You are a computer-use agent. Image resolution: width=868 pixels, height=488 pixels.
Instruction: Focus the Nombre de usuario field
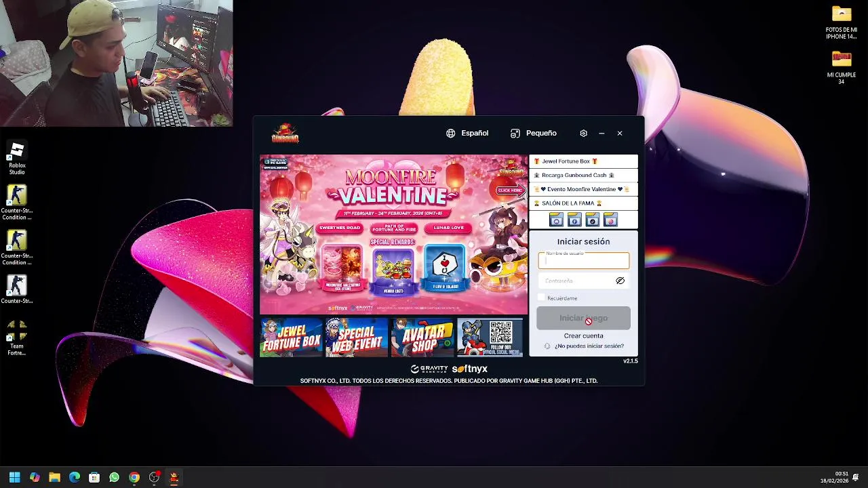[x=584, y=261]
